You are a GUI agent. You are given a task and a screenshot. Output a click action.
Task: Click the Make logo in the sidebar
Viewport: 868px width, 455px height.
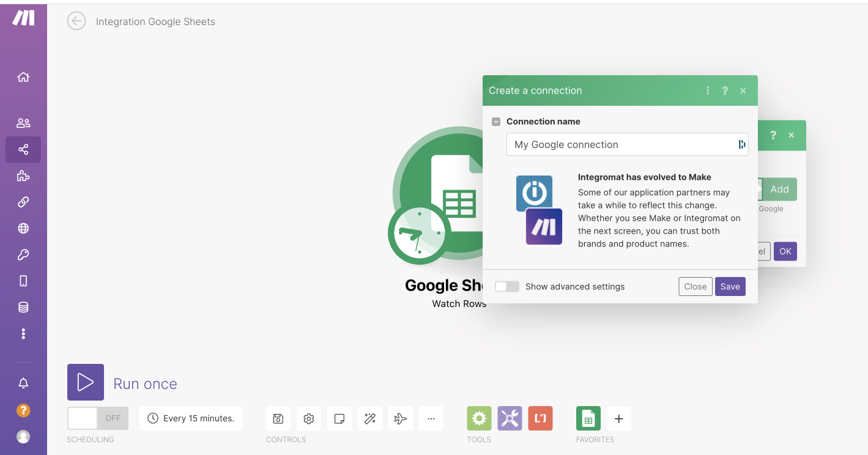(x=23, y=18)
